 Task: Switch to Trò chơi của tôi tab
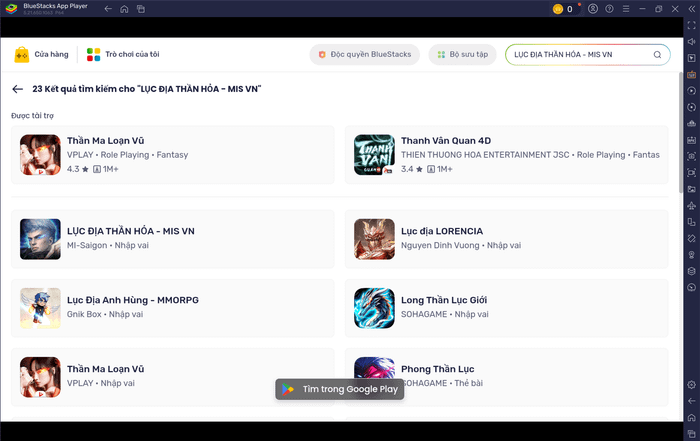click(123, 54)
